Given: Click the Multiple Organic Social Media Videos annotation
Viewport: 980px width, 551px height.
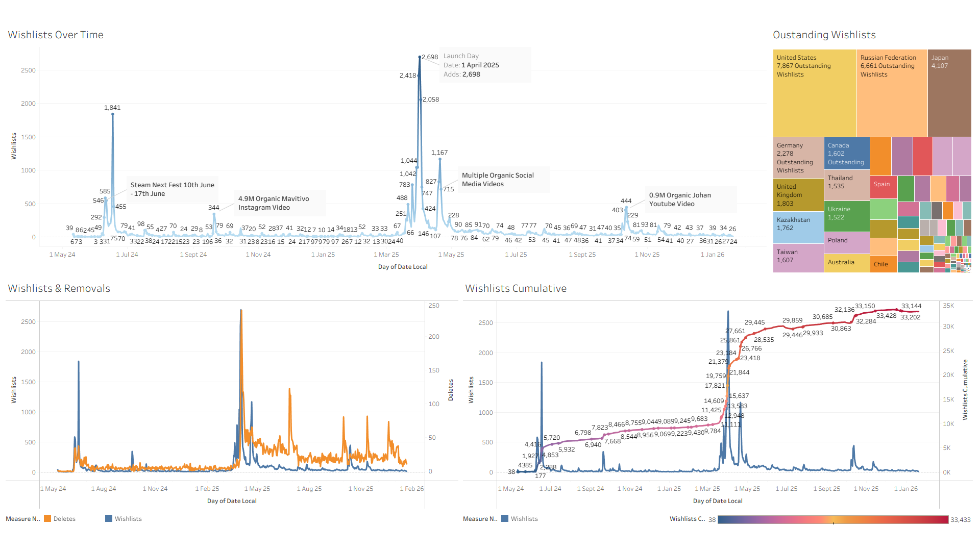Looking at the screenshot, I should 503,180.
